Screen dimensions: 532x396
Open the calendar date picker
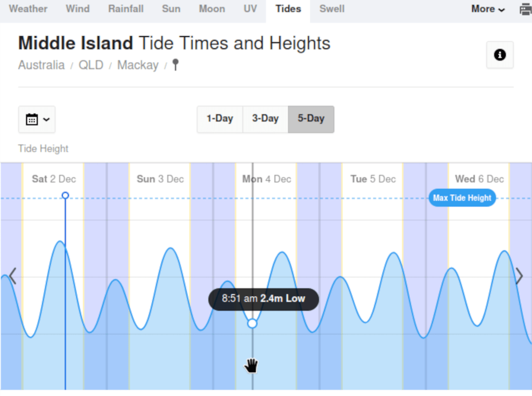[37, 120]
